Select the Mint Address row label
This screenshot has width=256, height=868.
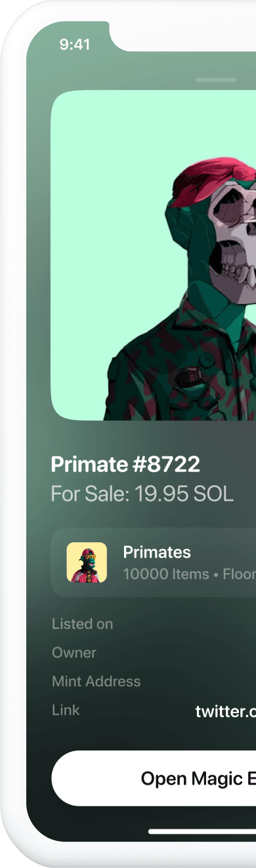[x=96, y=682]
